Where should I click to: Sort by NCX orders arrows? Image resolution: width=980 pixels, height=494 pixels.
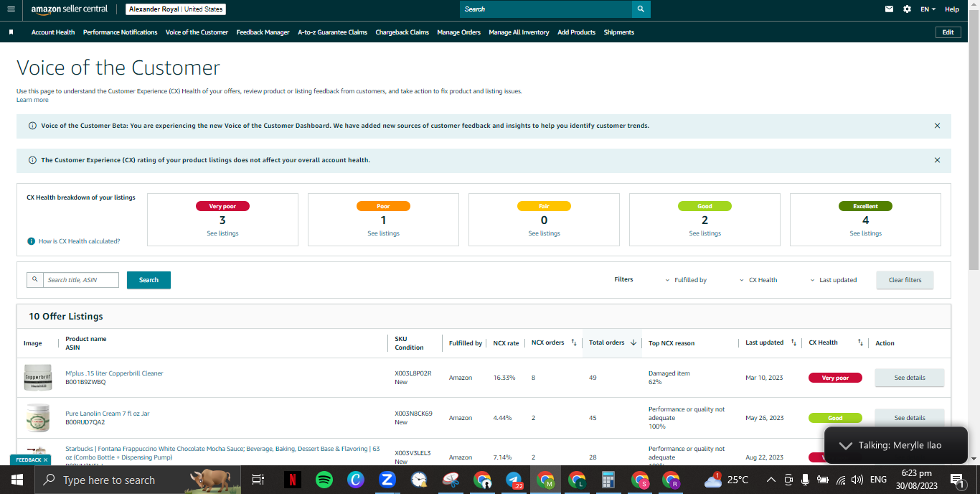point(574,342)
